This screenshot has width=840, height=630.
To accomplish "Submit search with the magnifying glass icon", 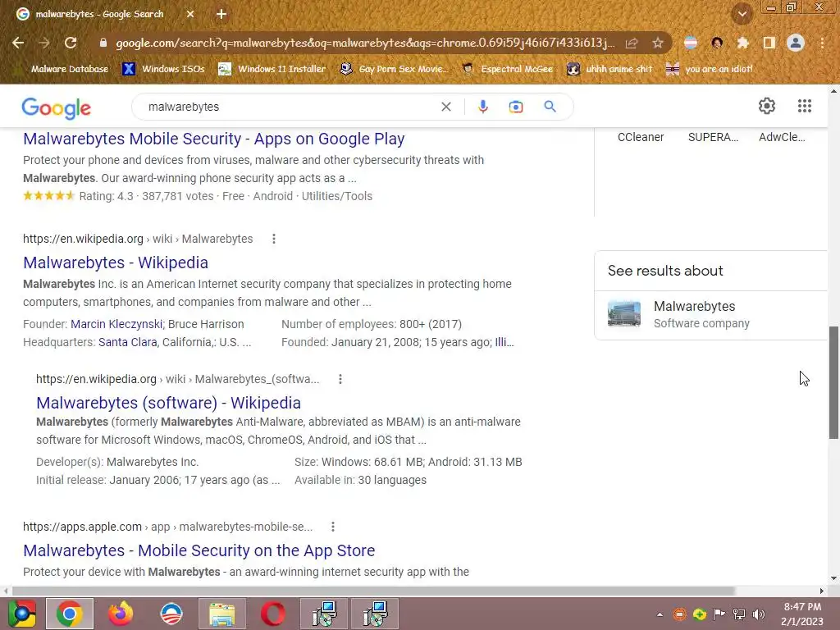I will pyautogui.click(x=550, y=107).
